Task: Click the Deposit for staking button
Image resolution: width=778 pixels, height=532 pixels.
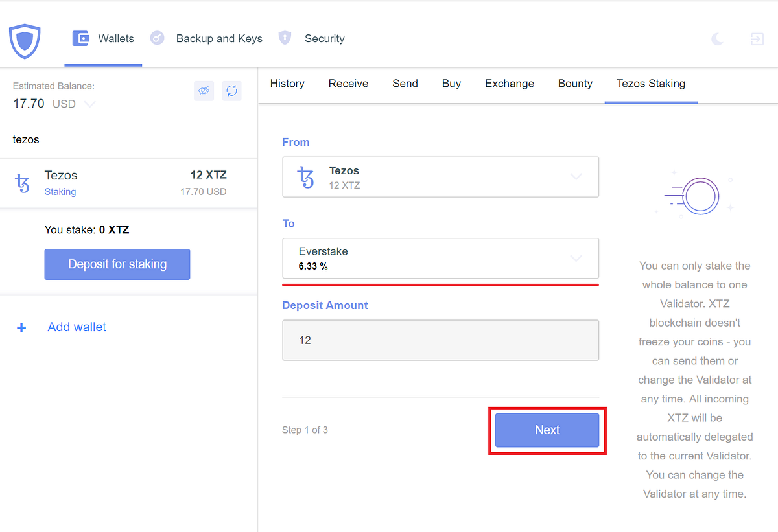Action: 117,264
